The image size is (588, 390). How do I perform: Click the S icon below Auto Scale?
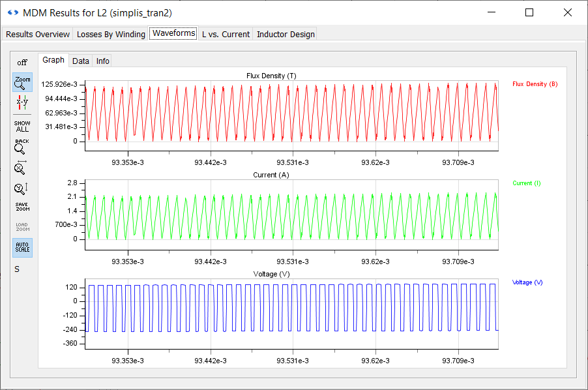[17, 269]
